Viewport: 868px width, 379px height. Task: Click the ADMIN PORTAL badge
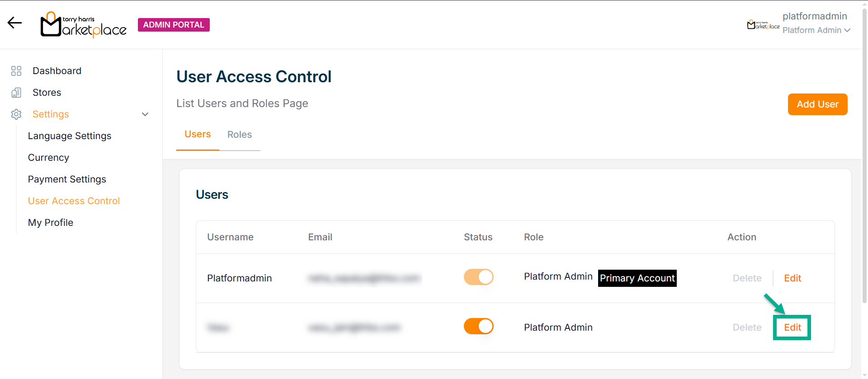(174, 25)
